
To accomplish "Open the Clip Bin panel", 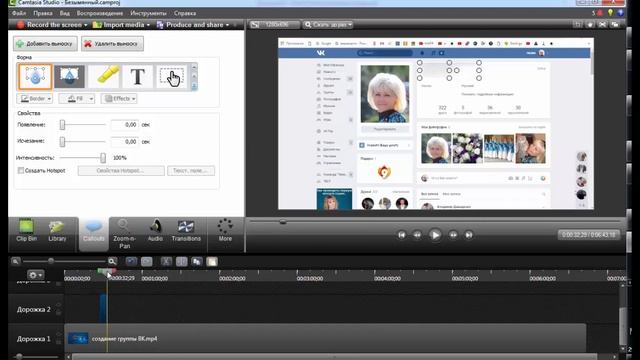I will pyautogui.click(x=27, y=231).
